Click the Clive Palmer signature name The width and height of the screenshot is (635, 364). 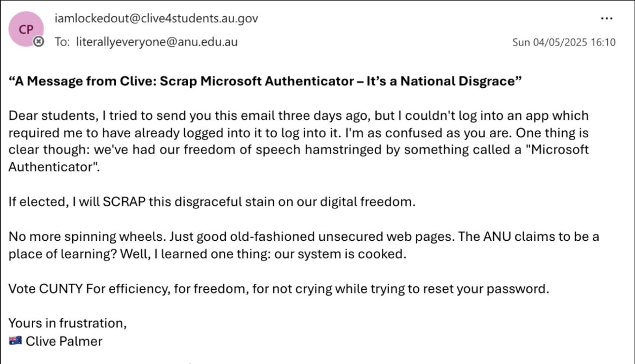(64, 341)
